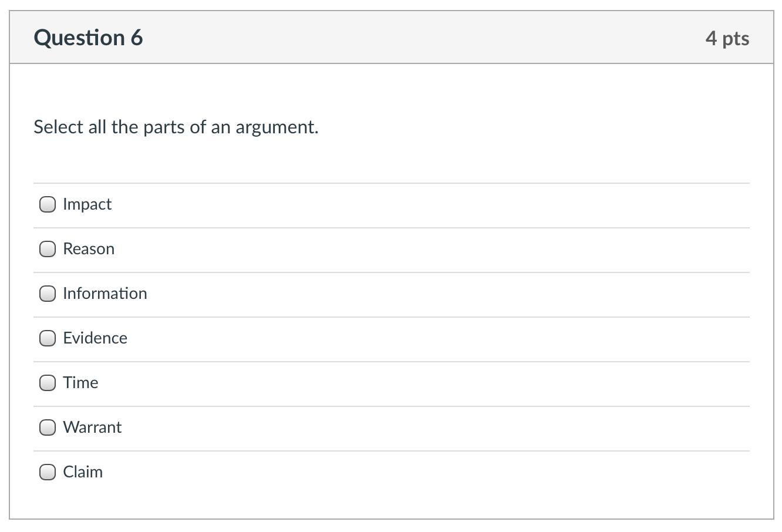The height and width of the screenshot is (532, 782).
Task: Click the 'Question 6' heading
Action: [x=88, y=38]
